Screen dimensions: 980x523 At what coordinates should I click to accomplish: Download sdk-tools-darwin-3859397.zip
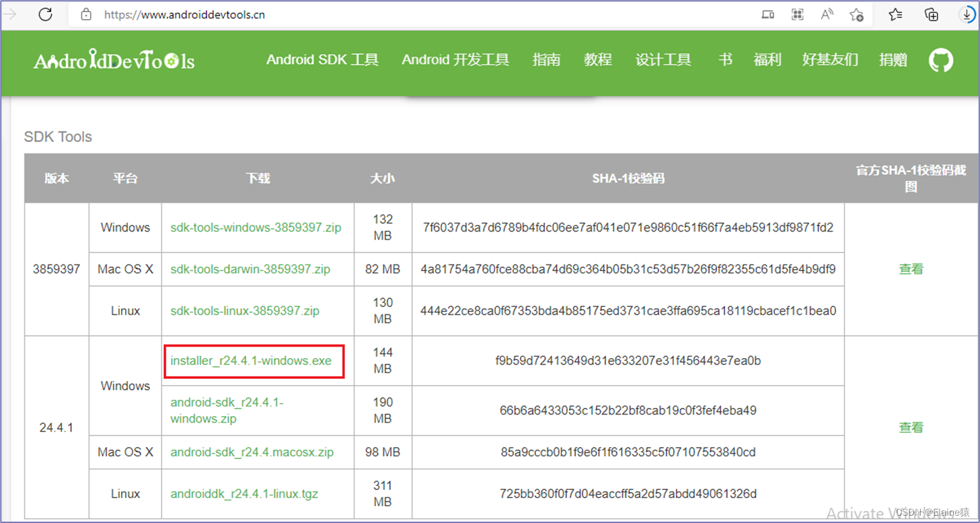250,269
